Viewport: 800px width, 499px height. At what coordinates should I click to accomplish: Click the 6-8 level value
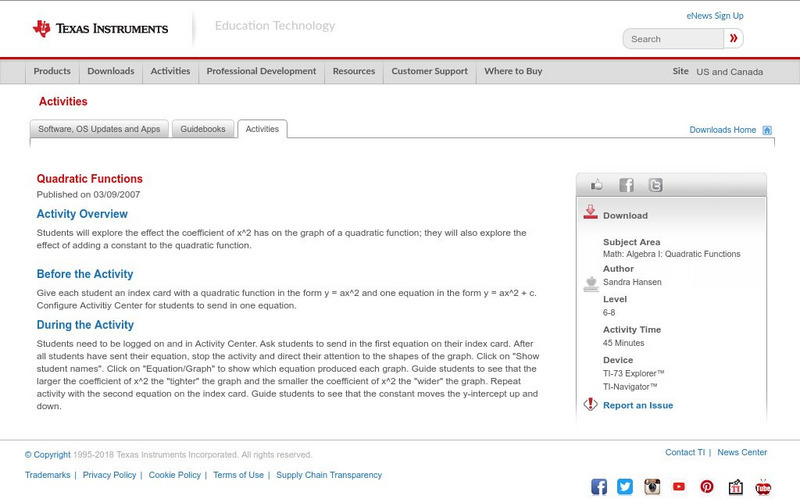pyautogui.click(x=609, y=313)
